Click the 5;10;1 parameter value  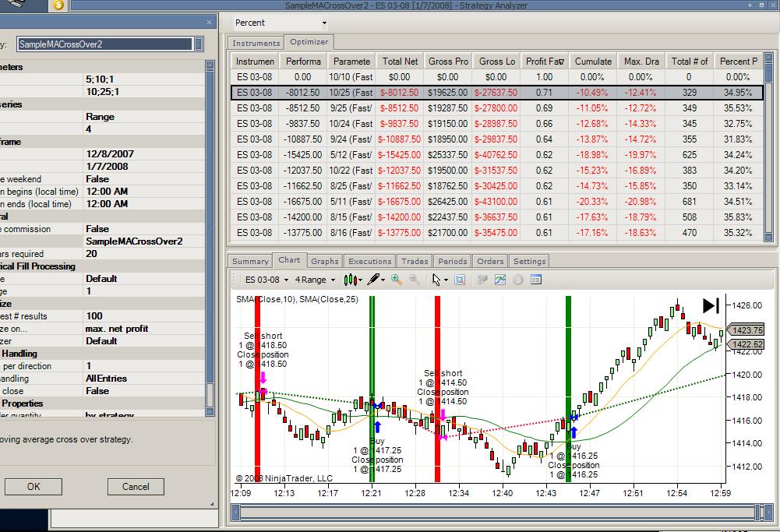point(100,79)
